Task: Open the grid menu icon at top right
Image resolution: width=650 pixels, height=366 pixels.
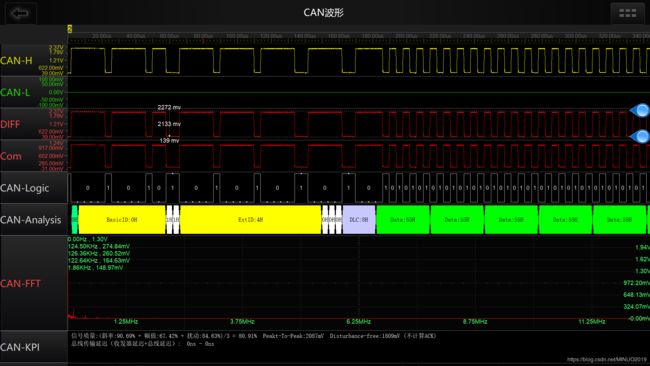Action: (627, 13)
